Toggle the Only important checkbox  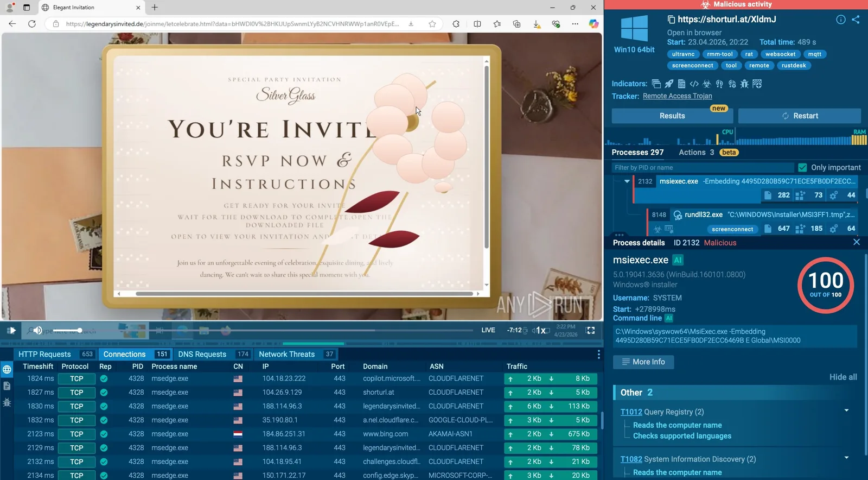pos(802,168)
